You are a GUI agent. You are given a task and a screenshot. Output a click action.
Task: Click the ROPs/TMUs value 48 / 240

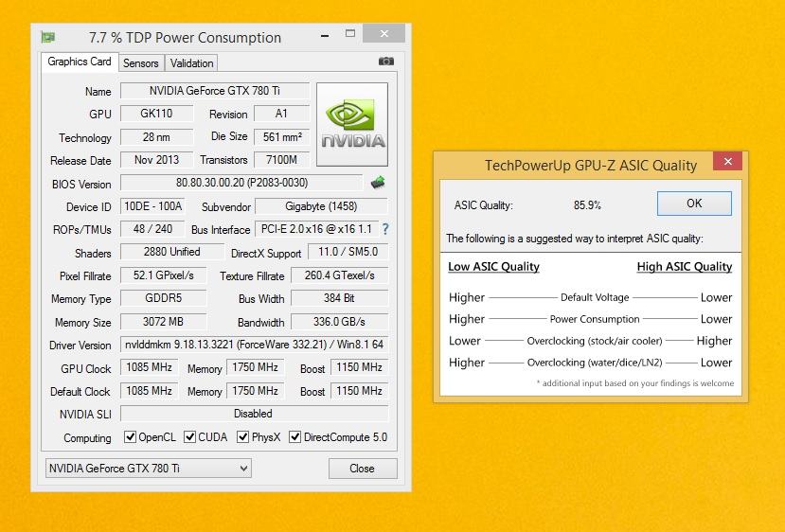[x=152, y=229]
